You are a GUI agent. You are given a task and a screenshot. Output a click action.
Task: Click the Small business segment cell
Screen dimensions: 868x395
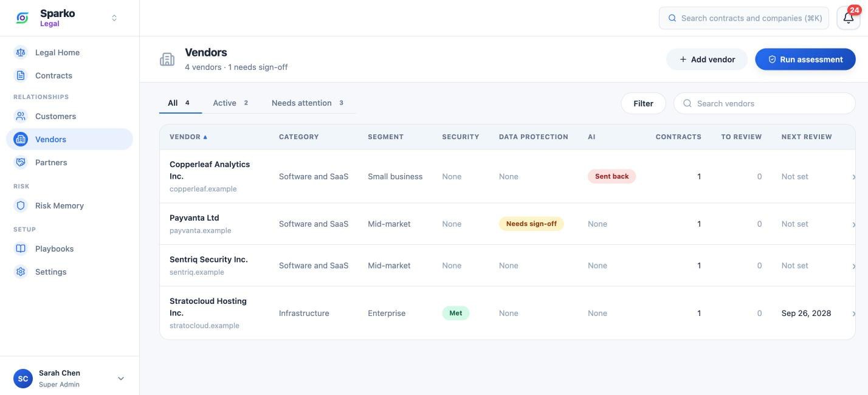tap(395, 176)
